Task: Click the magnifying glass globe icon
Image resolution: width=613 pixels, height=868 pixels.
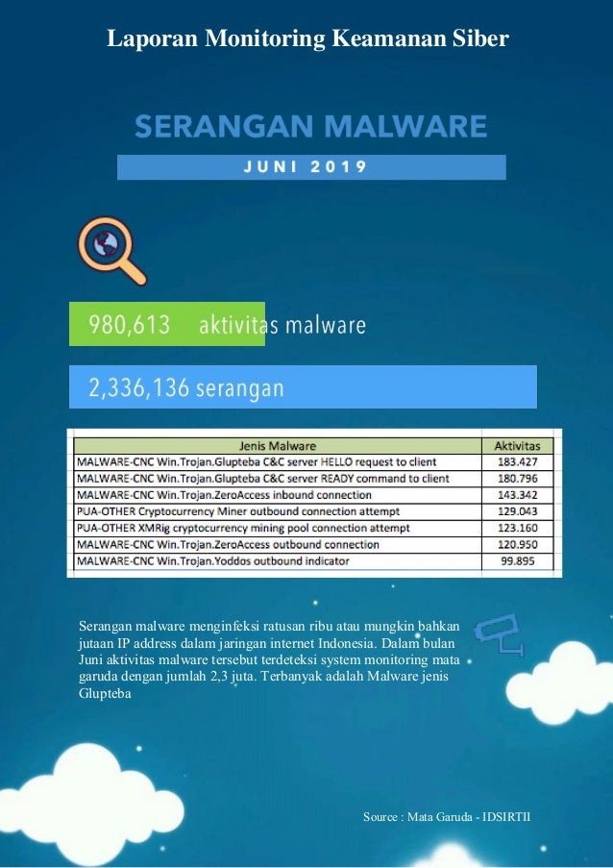Action: pos(111,250)
